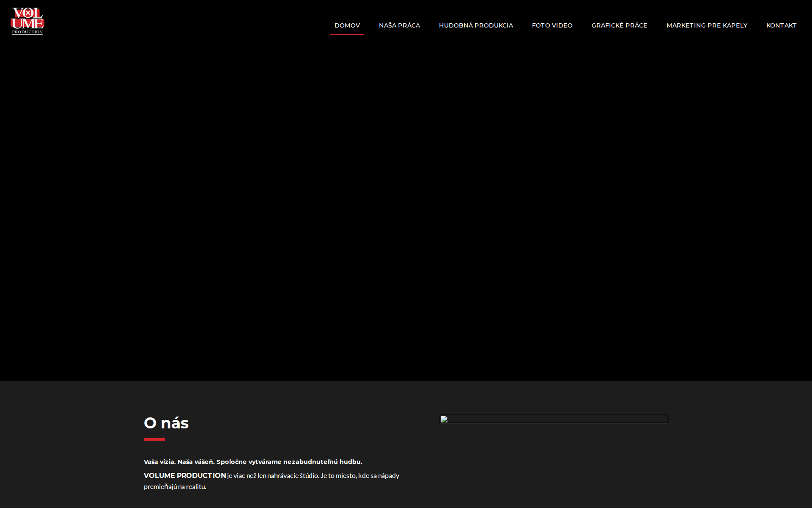Click the red divider under O nás
812x508 pixels.
click(x=154, y=439)
